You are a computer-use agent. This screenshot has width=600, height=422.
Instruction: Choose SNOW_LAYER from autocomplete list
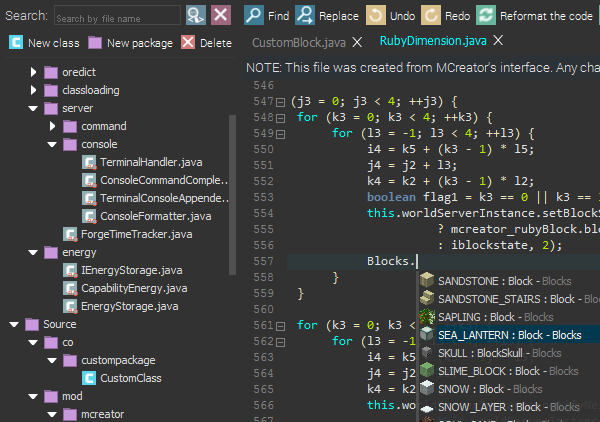click(x=509, y=407)
